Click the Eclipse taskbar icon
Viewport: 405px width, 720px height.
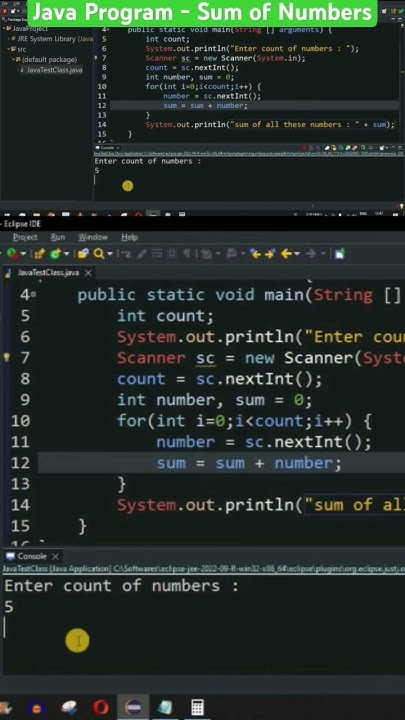[133, 707]
